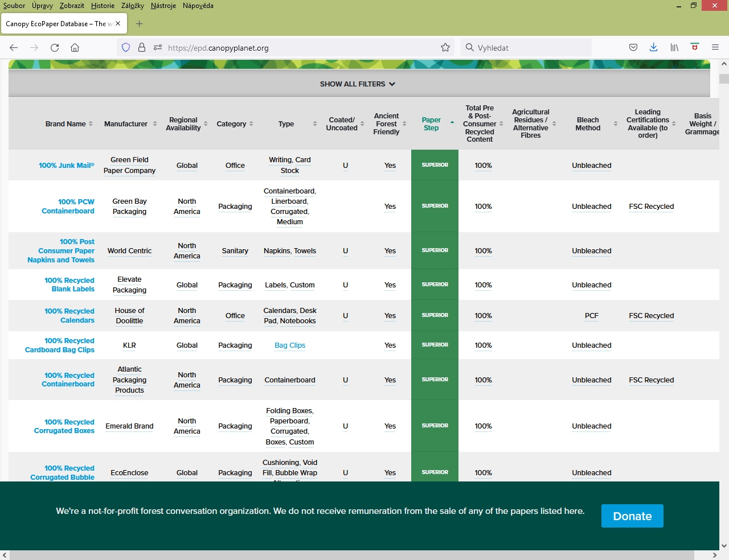Open 100% Recycled Corrugated Boxes link
The width and height of the screenshot is (729, 560).
click(x=64, y=426)
